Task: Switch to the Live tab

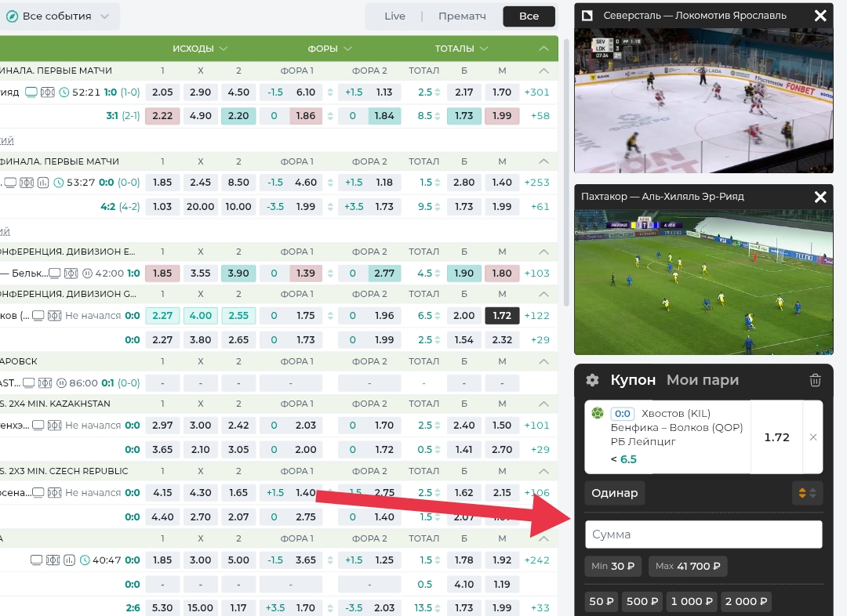Action: [x=394, y=16]
